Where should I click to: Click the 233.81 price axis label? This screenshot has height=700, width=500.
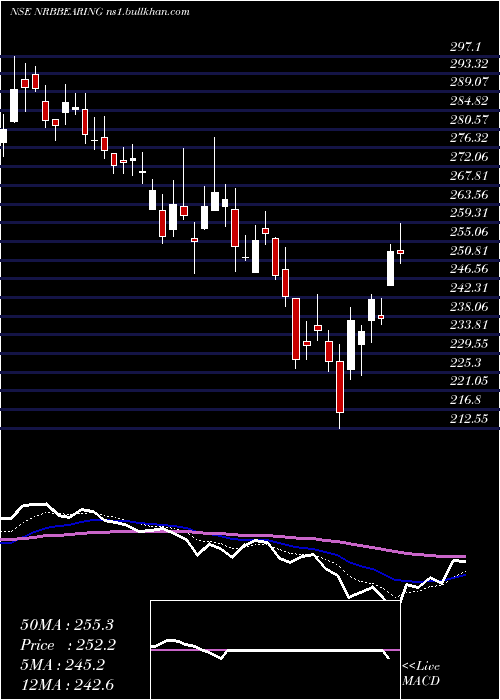[469, 325]
